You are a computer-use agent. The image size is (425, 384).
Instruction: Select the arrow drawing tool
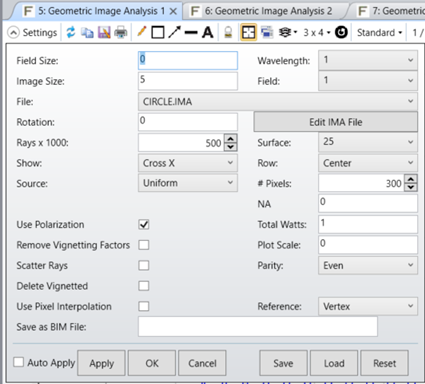(x=174, y=32)
